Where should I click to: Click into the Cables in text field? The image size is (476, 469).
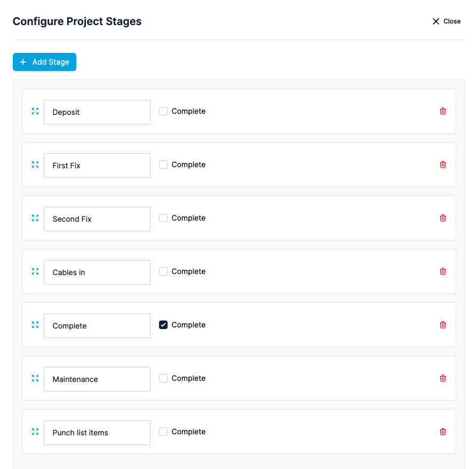pos(97,272)
